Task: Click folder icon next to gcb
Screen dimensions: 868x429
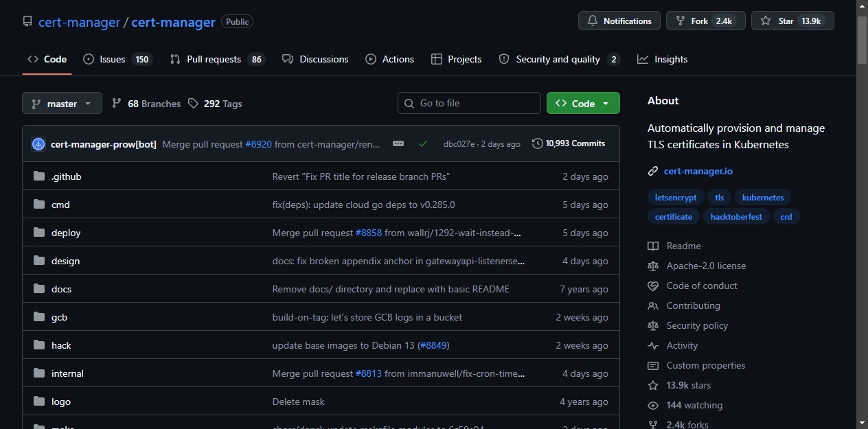Action: pyautogui.click(x=38, y=317)
